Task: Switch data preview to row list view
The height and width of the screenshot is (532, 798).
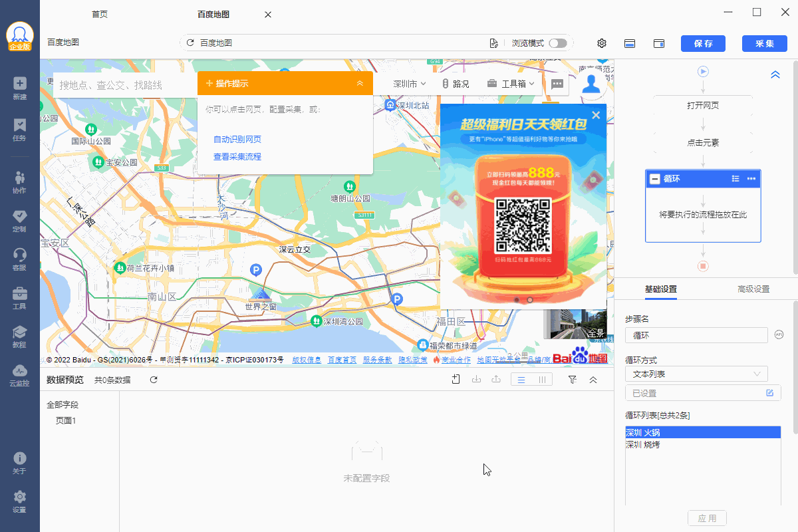Action: pyautogui.click(x=522, y=380)
